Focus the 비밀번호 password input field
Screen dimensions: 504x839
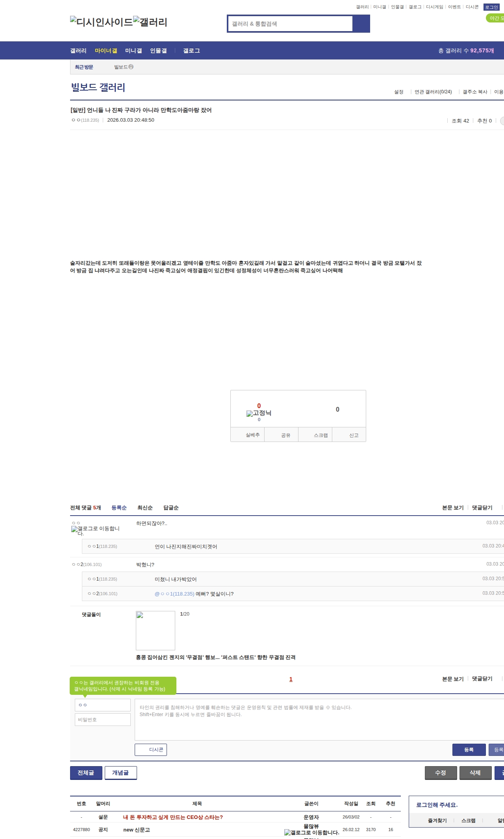103,720
